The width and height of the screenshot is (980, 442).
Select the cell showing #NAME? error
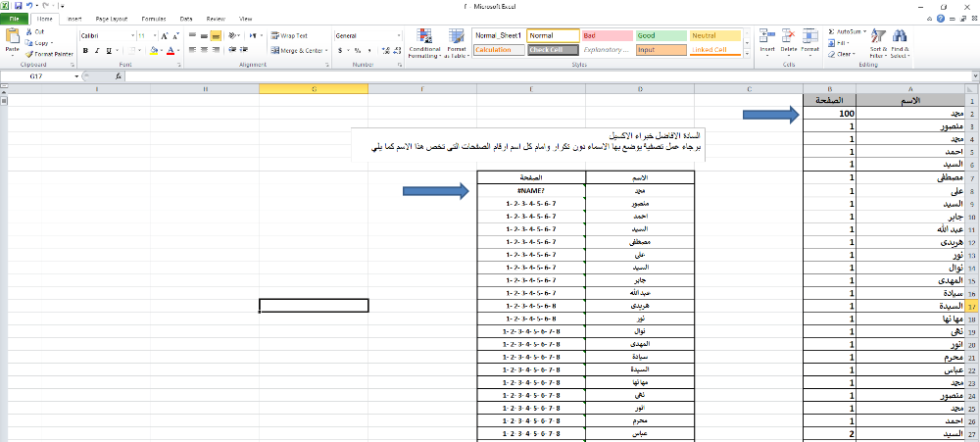pyautogui.click(x=531, y=192)
